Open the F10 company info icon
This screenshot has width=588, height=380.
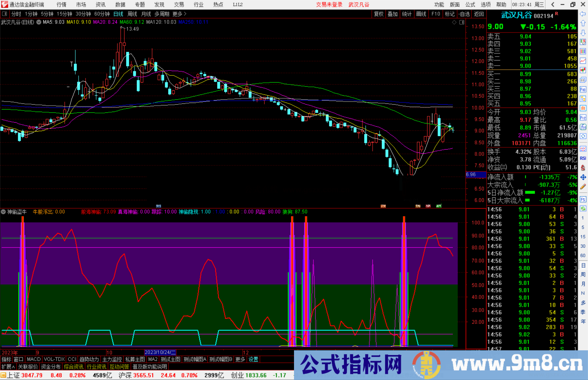coord(583,89)
